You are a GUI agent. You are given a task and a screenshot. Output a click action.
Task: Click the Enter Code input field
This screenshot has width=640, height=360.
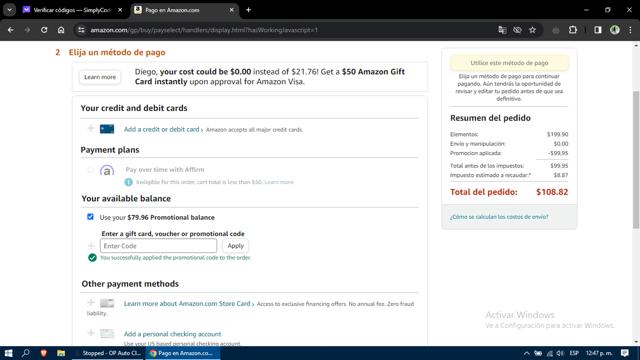pos(158,246)
